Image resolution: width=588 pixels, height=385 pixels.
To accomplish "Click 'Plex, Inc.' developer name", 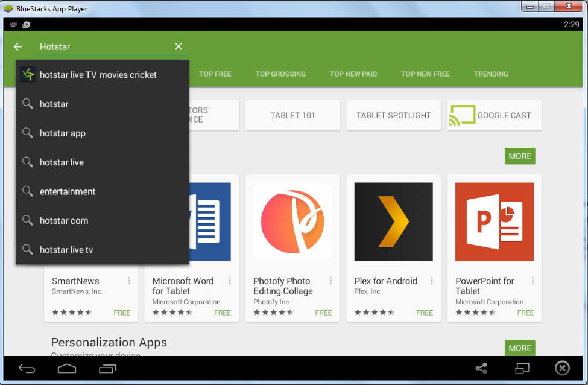I will (368, 291).
